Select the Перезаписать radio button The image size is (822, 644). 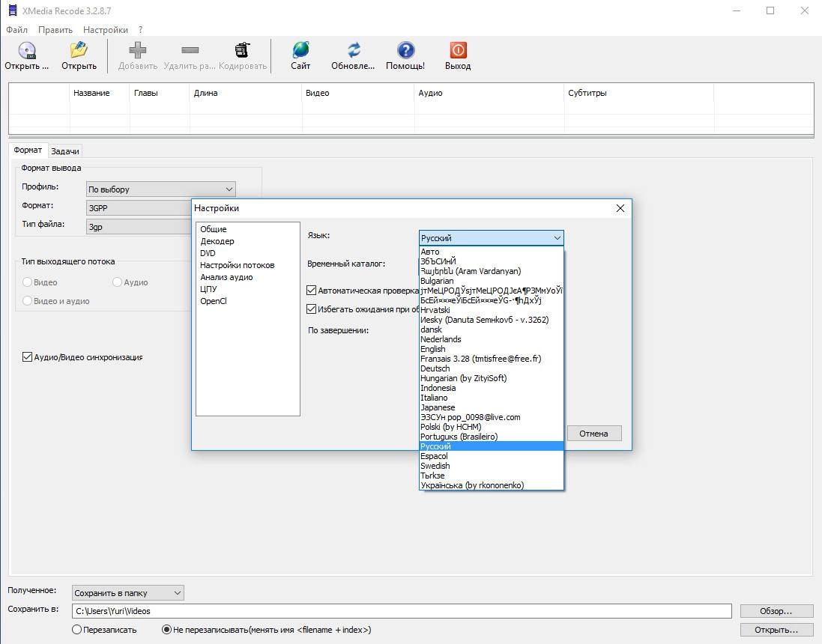pos(77,629)
